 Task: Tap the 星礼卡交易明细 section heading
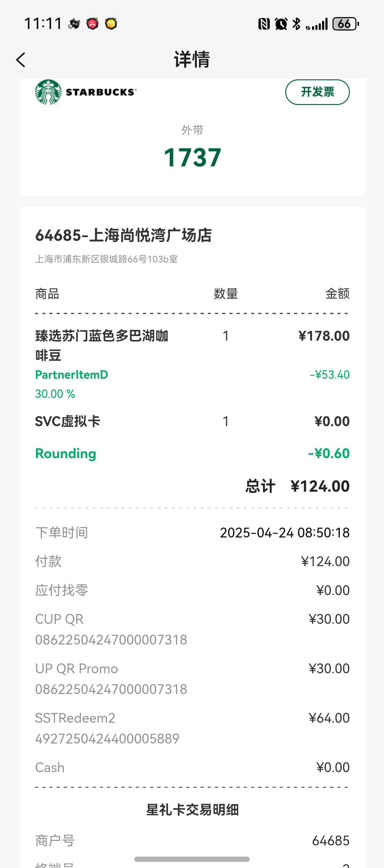point(192,810)
